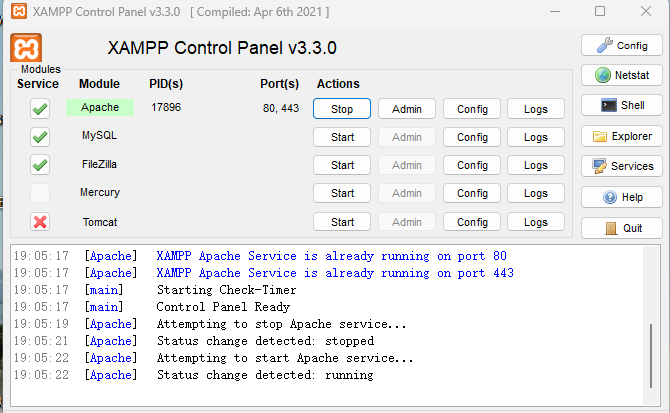Open Mercury Logs menu

coord(536,193)
